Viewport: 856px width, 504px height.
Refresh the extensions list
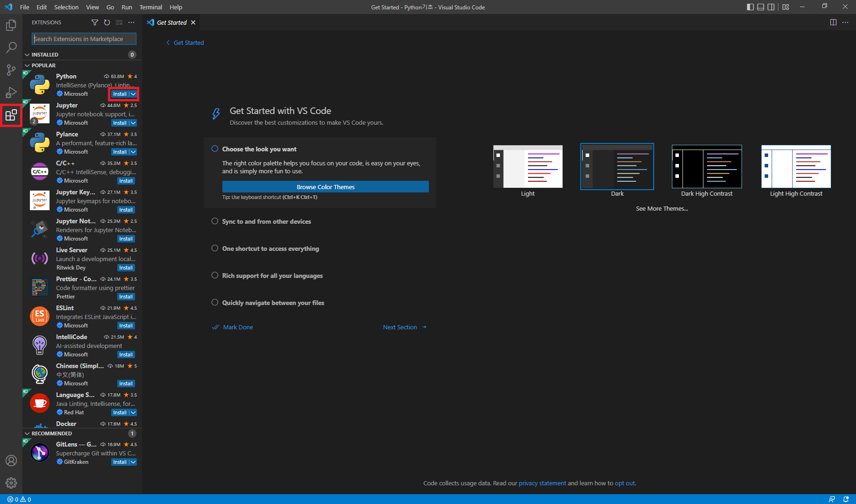click(107, 22)
